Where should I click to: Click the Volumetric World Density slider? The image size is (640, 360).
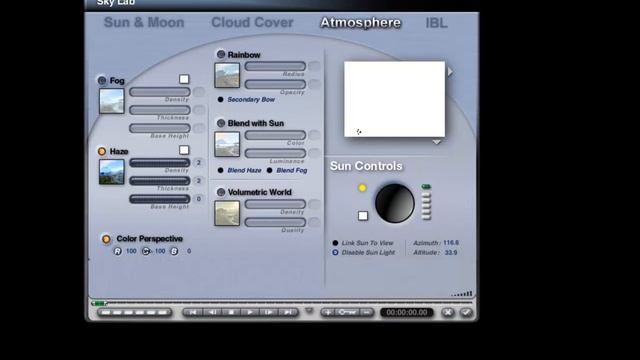pyautogui.click(x=275, y=204)
